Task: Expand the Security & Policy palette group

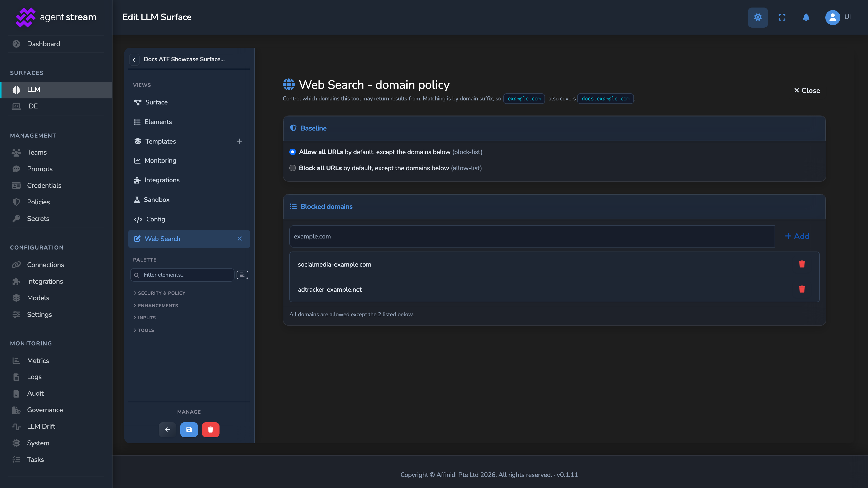Action: [x=159, y=293]
